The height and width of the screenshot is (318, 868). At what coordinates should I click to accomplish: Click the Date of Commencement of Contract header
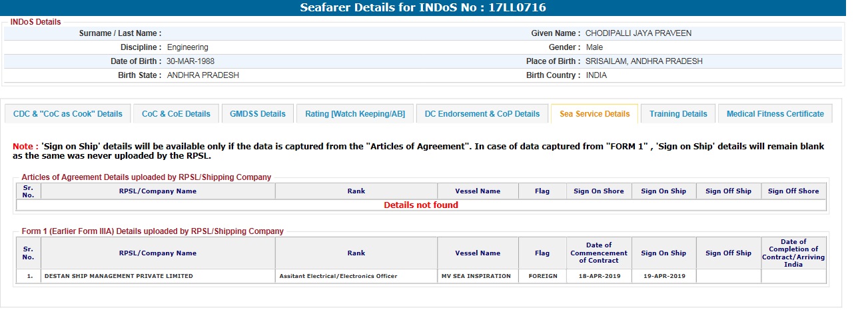pos(599,253)
